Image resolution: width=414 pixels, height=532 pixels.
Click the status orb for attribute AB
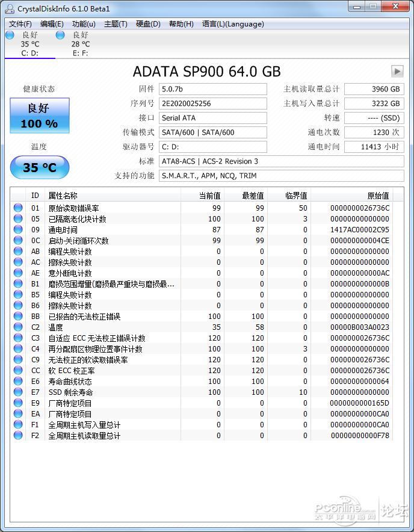pos(18,251)
